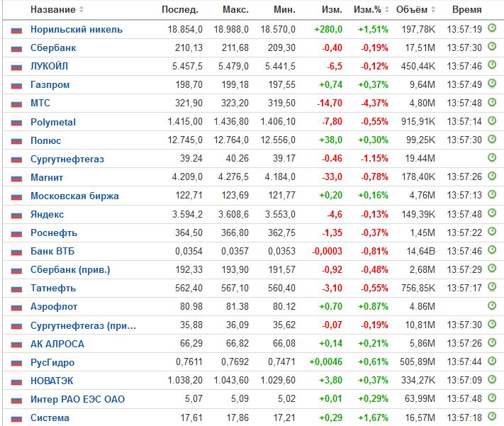Open the Система stock link
Viewport: 504px width, 426px height.
50,418
